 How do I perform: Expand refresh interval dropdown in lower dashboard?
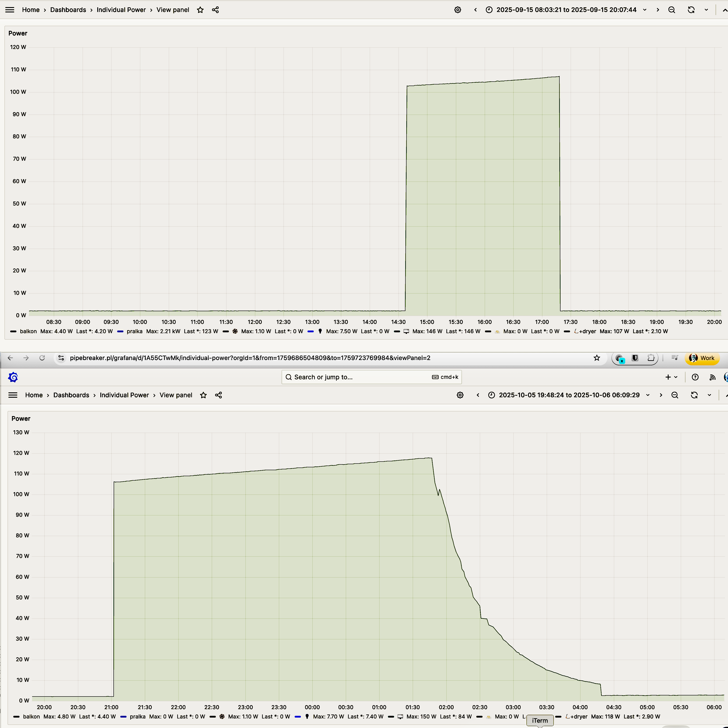[709, 395]
